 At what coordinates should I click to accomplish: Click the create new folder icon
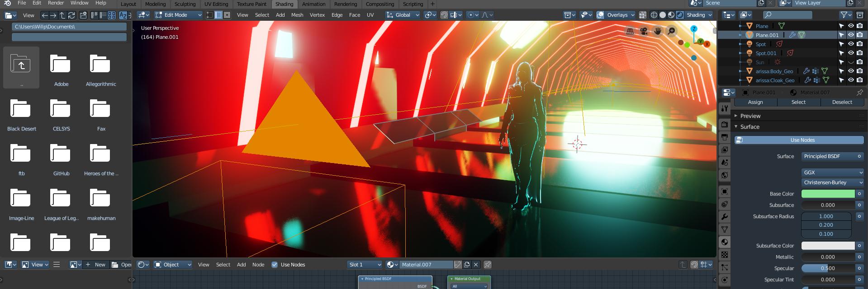point(83,15)
